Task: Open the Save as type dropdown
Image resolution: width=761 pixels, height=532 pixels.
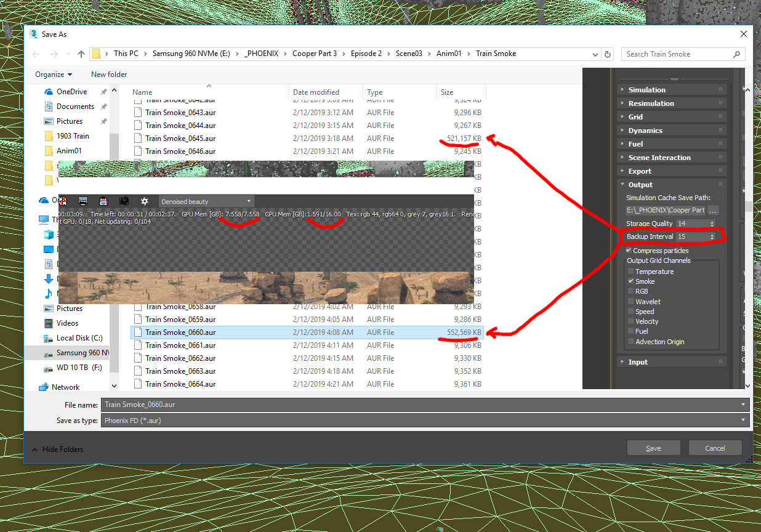Action: pos(425,421)
